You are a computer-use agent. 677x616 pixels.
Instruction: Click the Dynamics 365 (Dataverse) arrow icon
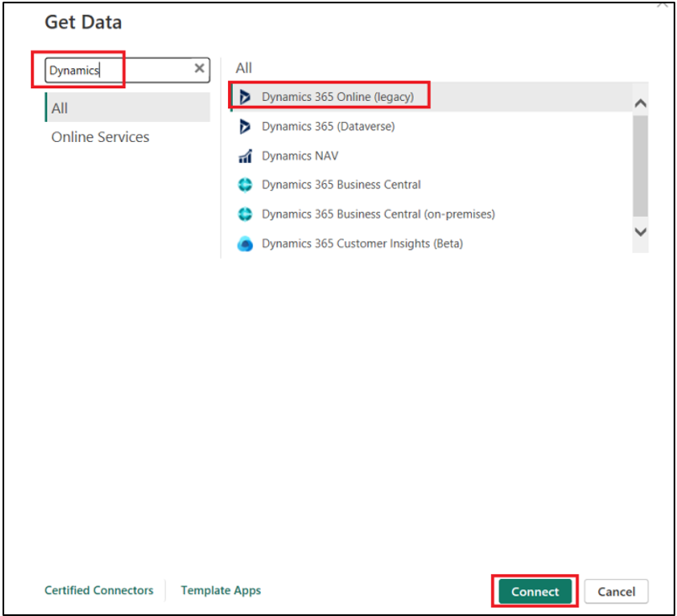[x=246, y=127]
